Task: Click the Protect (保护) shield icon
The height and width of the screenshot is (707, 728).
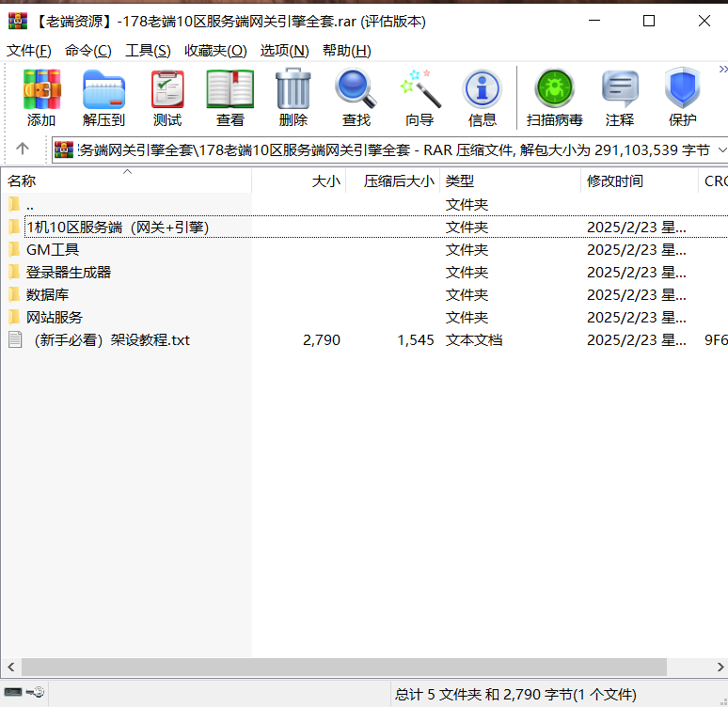Action: [682, 98]
